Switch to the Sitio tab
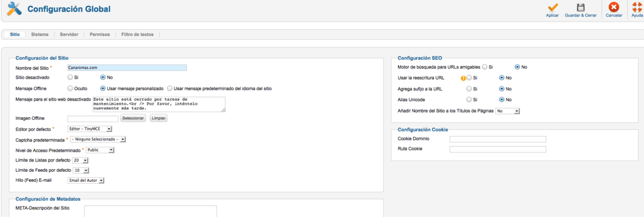Image resolution: width=644 pixels, height=217 pixels. pyautogui.click(x=15, y=35)
